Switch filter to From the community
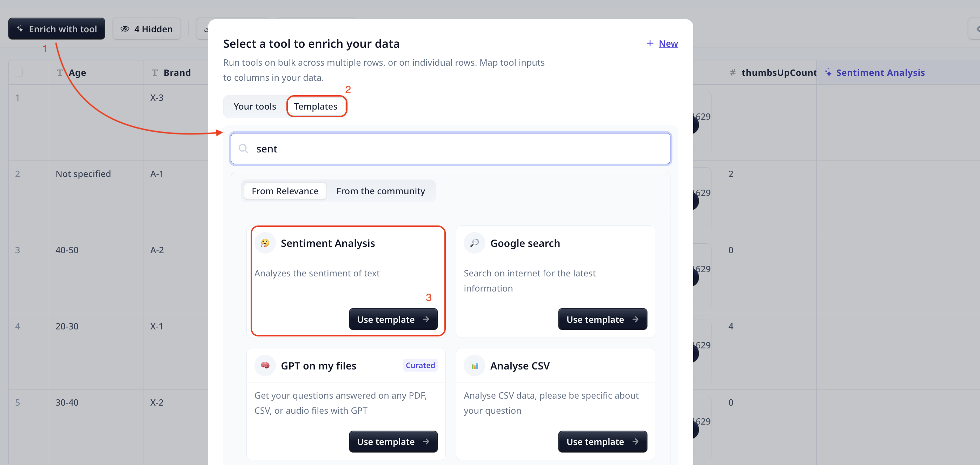980x465 pixels. pyautogui.click(x=380, y=191)
